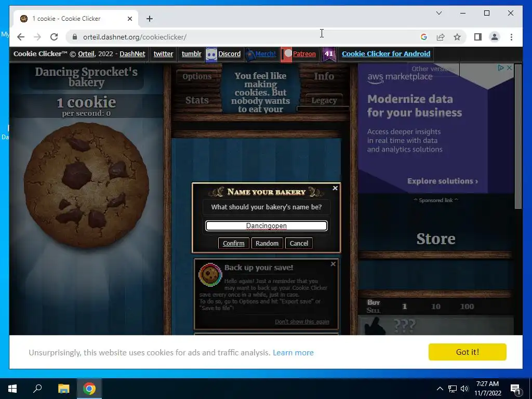
Task: Open Learn more link in cookie notice
Action: pos(293,353)
